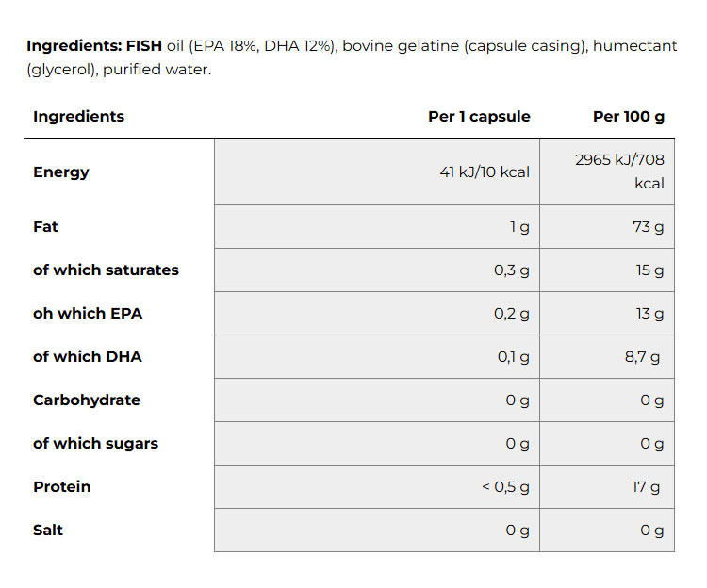The width and height of the screenshot is (707, 588).
Task: Click the Energy row label
Action: pos(61,171)
